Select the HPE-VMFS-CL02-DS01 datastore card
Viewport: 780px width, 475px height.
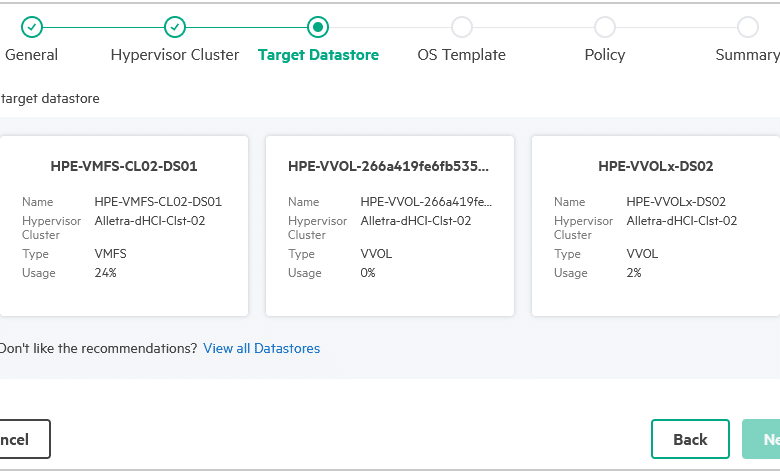coord(124,226)
